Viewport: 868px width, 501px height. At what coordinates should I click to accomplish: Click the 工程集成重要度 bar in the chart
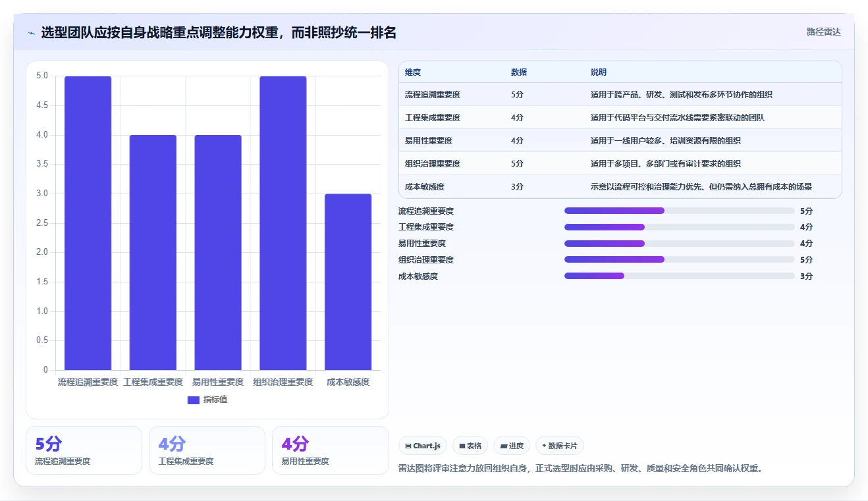[153, 252]
